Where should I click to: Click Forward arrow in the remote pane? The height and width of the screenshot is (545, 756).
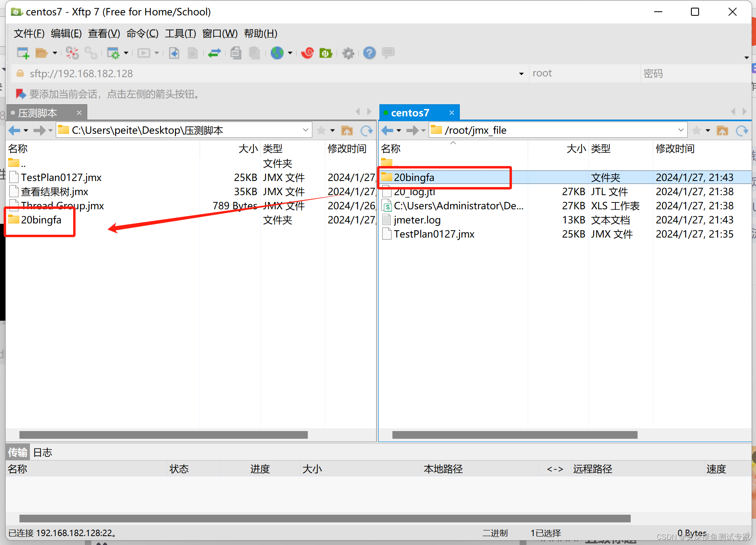pos(412,130)
